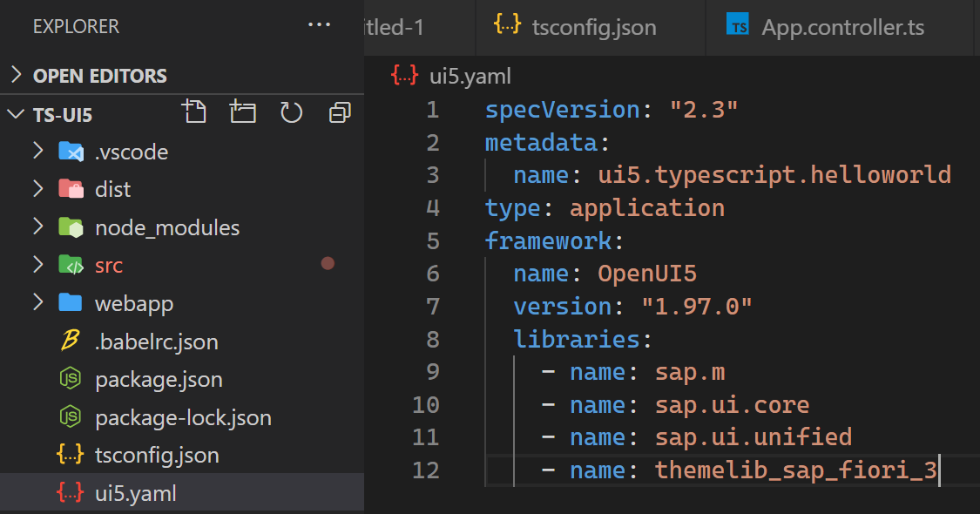Viewport: 980px width, 514px height.
Task: Refresh the Explorer file tree
Action: pos(291,112)
